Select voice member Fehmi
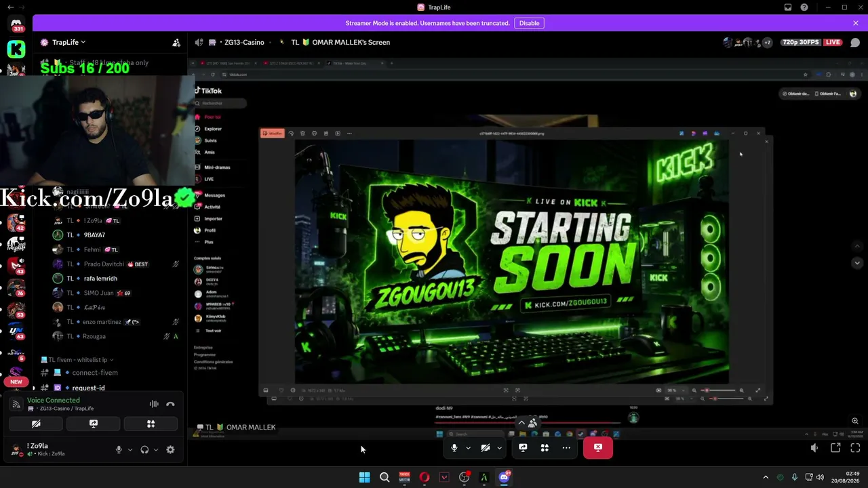The height and width of the screenshot is (488, 868). pos(92,249)
